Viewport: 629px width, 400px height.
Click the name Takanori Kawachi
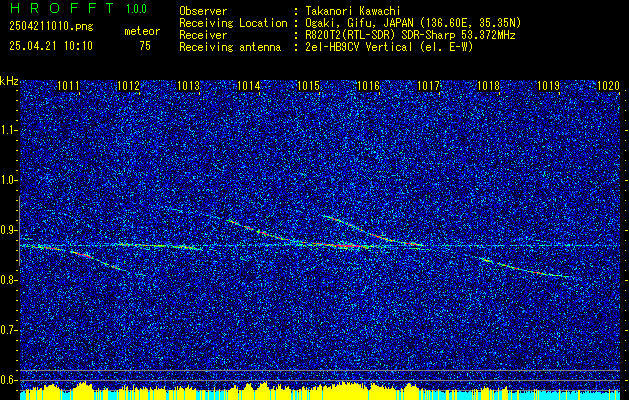click(353, 11)
